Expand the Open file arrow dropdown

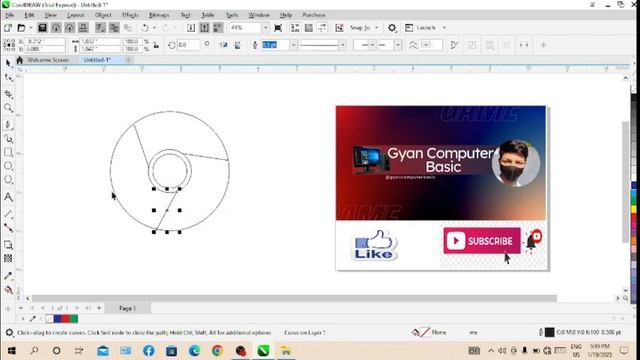point(31,28)
